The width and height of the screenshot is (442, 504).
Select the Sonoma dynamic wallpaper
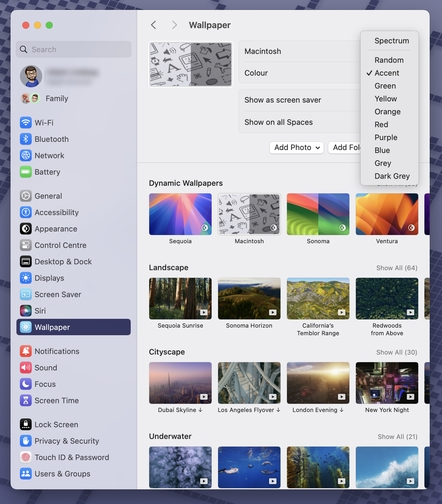tap(318, 214)
